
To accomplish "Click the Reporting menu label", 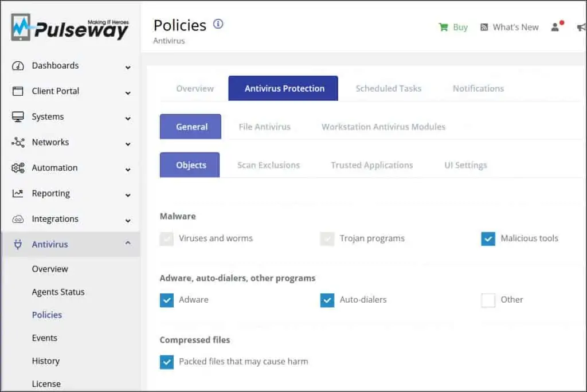I will (51, 194).
